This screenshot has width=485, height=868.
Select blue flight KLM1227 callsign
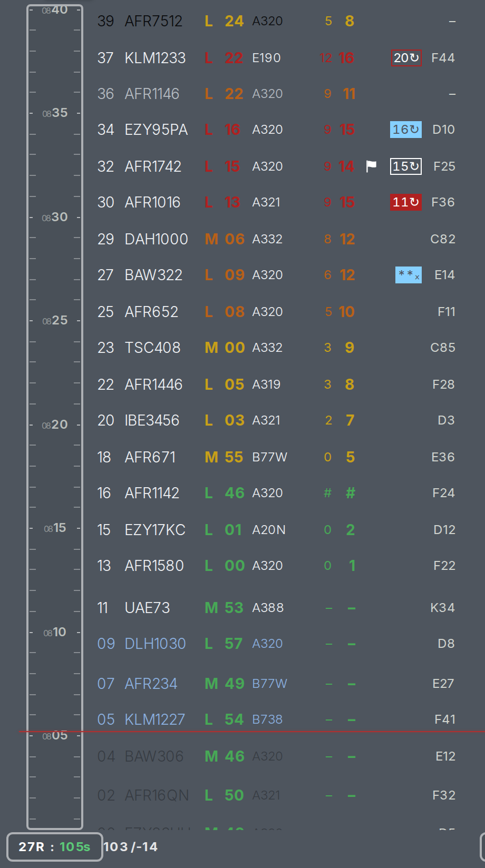[154, 719]
